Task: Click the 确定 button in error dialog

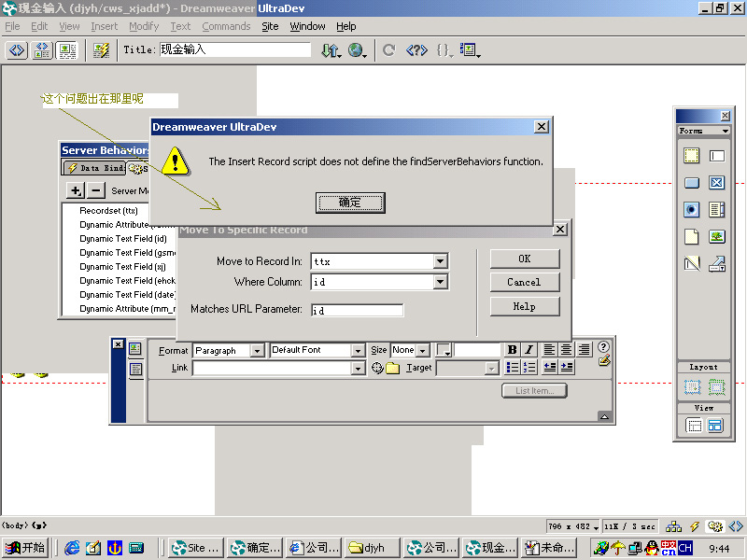Action: coord(350,203)
